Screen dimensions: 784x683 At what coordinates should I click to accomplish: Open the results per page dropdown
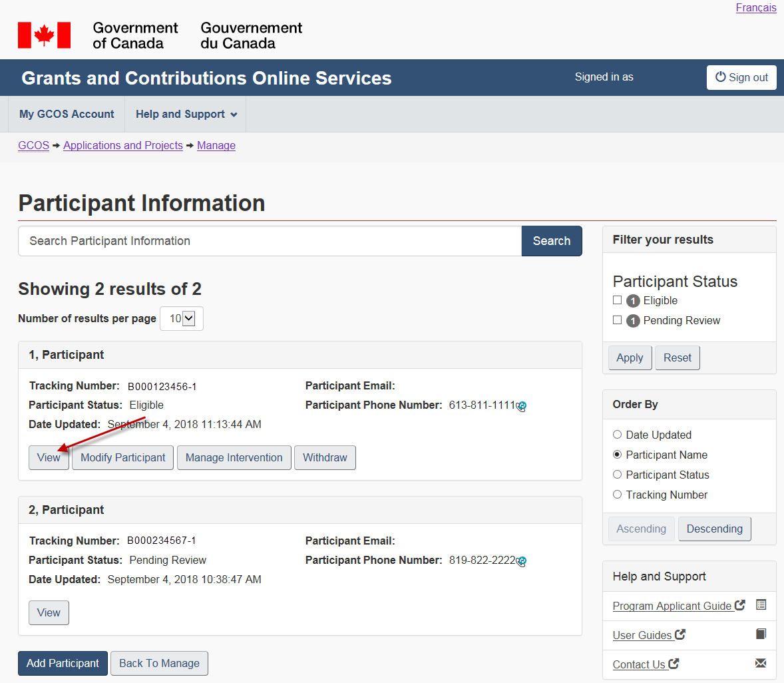(x=182, y=318)
